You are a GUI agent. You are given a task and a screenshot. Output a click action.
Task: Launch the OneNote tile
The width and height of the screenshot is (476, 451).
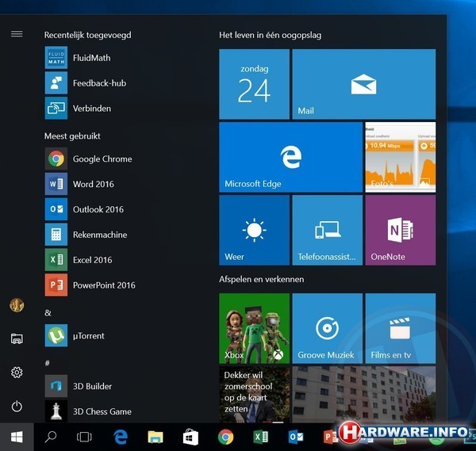coord(401,230)
